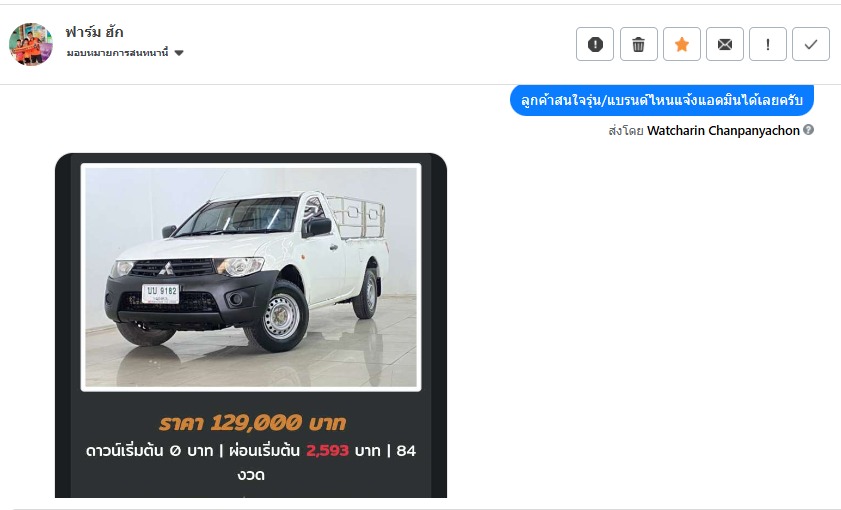
Task: Open sender name Watcharin Chanpanyachon
Action: (x=723, y=130)
